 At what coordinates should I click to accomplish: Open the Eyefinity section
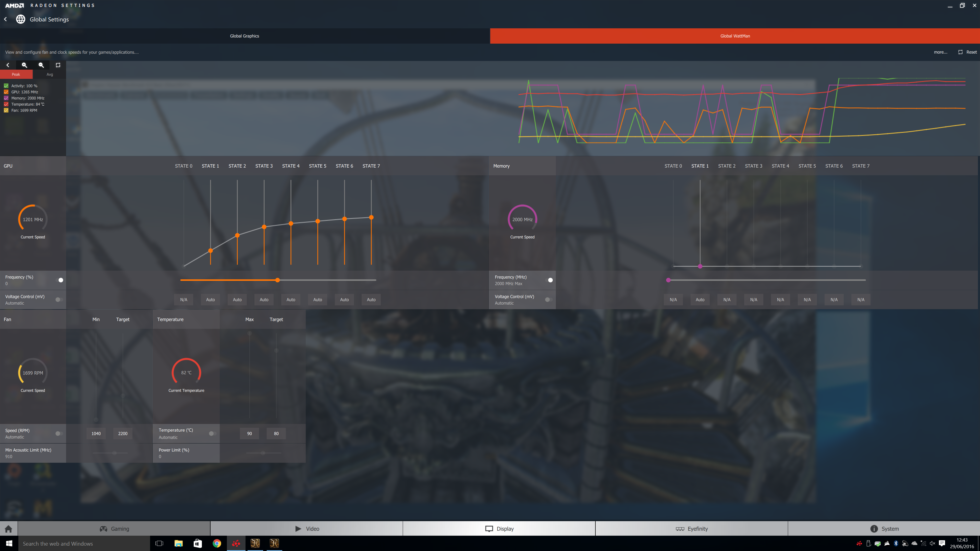[692, 529]
